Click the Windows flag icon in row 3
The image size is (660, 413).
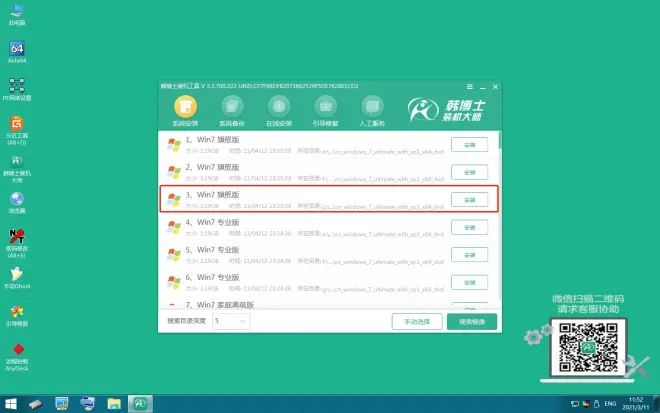(x=174, y=200)
